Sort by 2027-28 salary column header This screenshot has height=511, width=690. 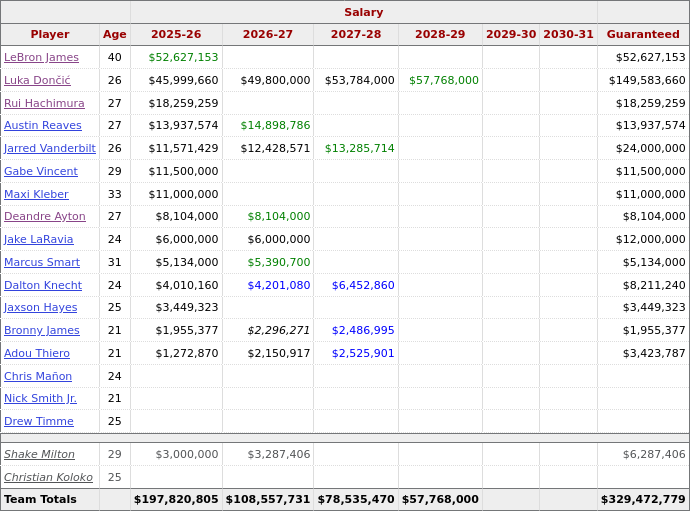[356, 34]
